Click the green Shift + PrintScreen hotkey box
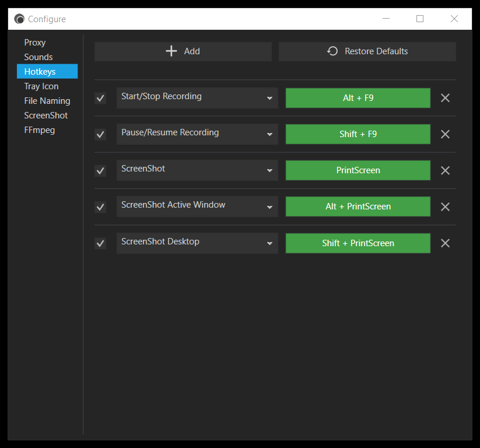This screenshot has height=448, width=480. click(x=358, y=243)
